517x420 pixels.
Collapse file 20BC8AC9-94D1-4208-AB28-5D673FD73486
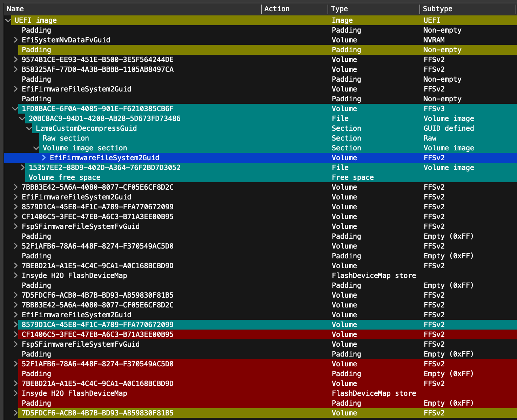tap(22, 118)
